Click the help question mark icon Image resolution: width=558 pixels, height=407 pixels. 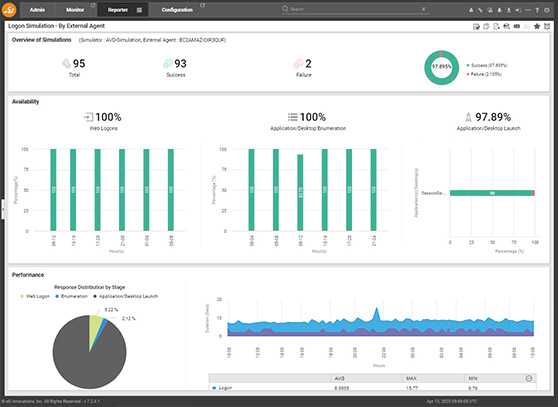[537, 10]
